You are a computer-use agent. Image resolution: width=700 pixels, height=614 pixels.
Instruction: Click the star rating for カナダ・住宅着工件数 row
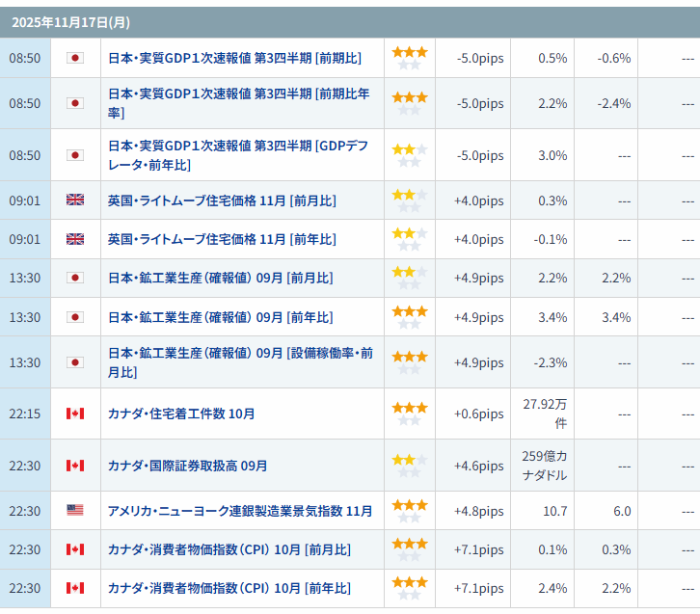point(409,414)
